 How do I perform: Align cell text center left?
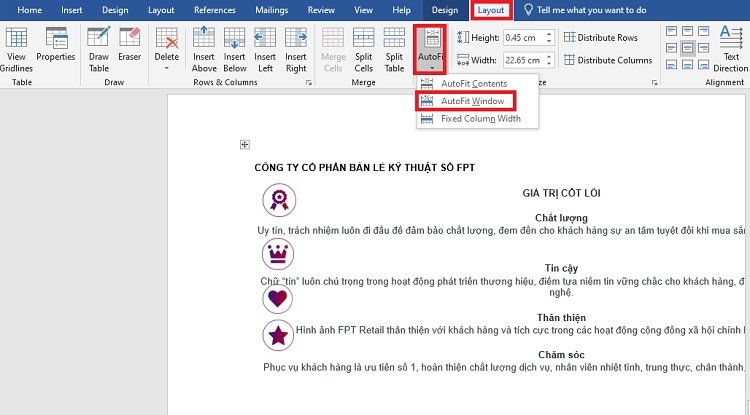click(672, 48)
